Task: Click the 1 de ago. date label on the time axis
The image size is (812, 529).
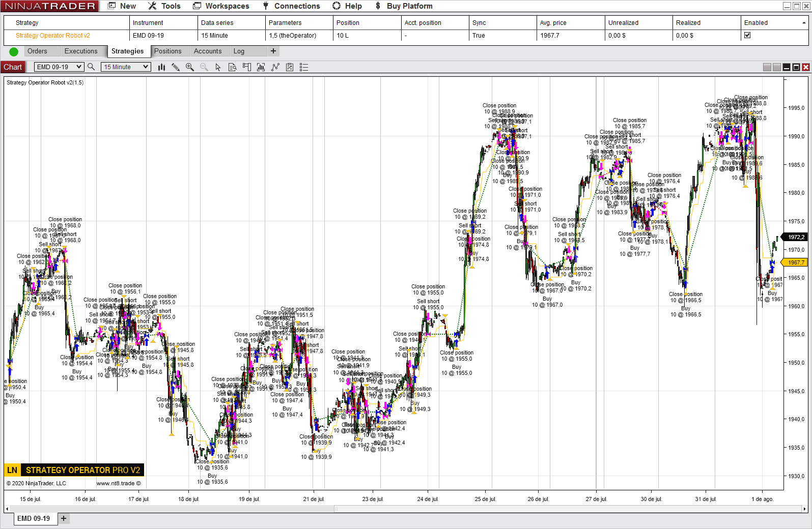Action: (762, 499)
